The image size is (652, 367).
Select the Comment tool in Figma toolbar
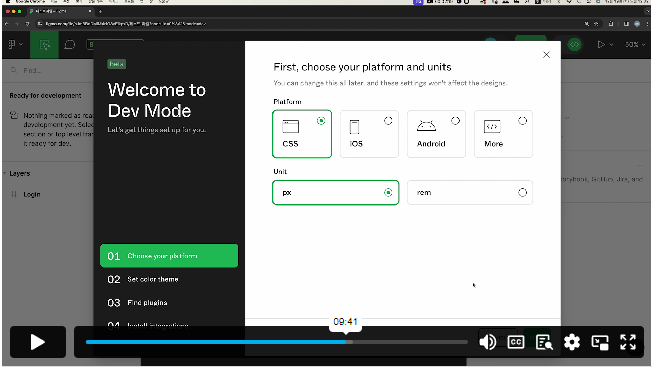point(69,44)
